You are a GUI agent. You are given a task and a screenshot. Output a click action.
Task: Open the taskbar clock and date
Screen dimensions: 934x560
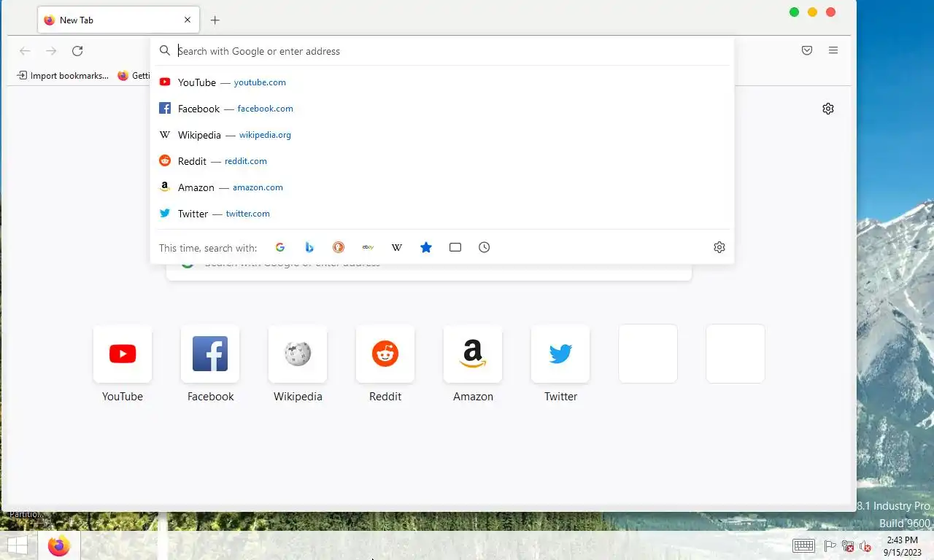coord(902,546)
